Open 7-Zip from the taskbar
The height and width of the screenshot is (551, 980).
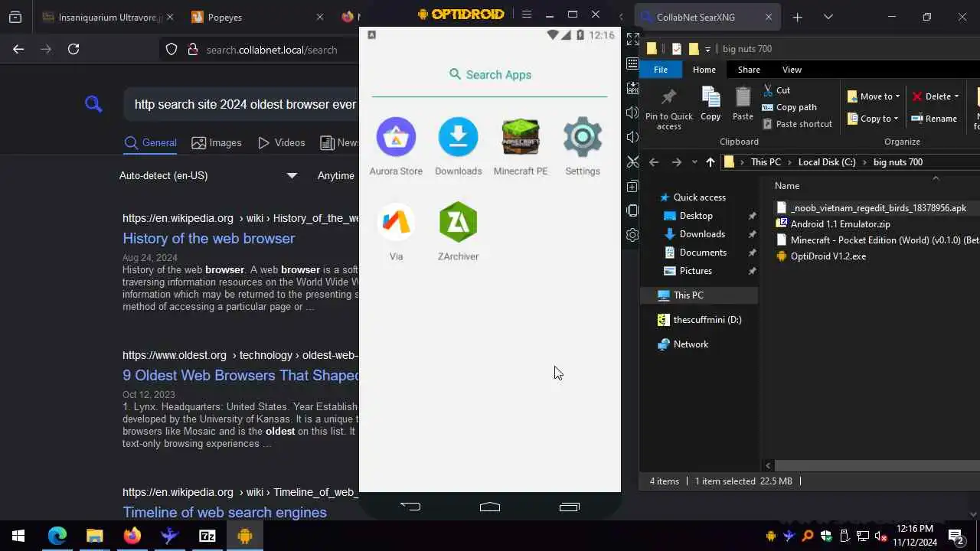(x=207, y=536)
